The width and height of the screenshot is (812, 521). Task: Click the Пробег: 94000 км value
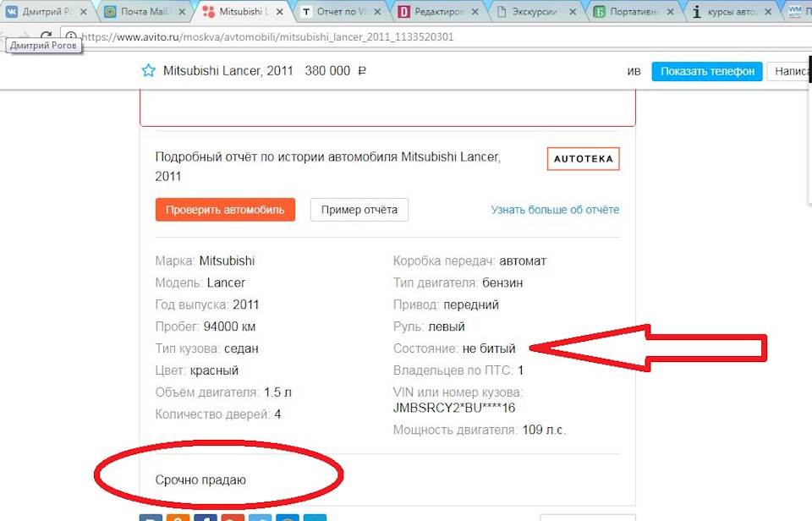[229, 326]
